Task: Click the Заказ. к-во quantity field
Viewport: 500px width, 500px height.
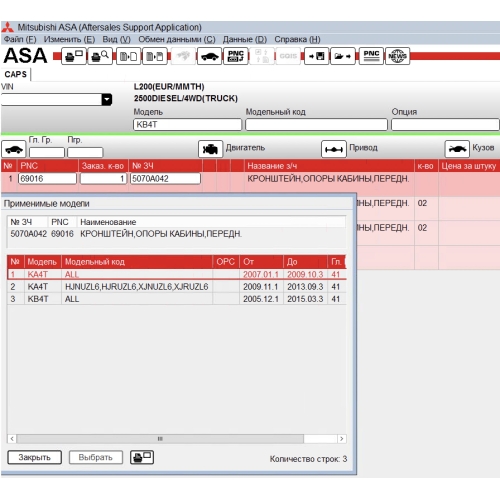Action: pyautogui.click(x=103, y=178)
